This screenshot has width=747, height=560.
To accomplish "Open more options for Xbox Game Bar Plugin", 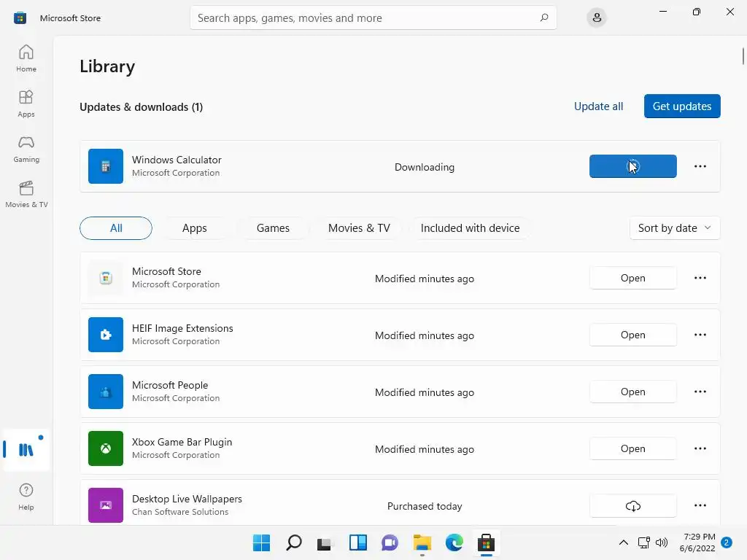I will point(700,448).
